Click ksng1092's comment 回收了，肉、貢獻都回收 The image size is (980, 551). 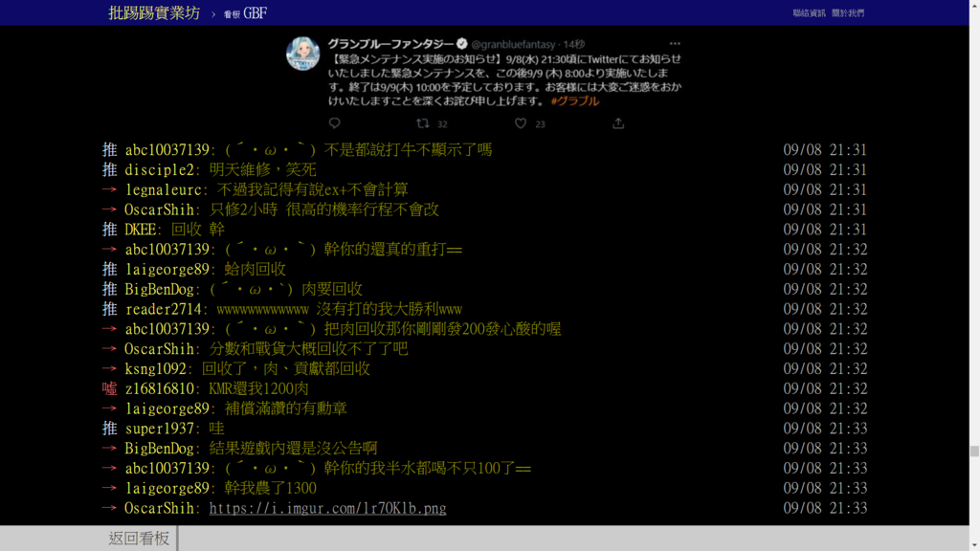pyautogui.click(x=285, y=368)
